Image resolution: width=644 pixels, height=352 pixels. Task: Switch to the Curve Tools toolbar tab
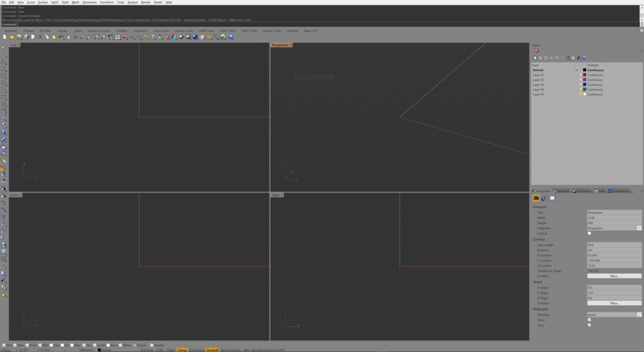161,31
